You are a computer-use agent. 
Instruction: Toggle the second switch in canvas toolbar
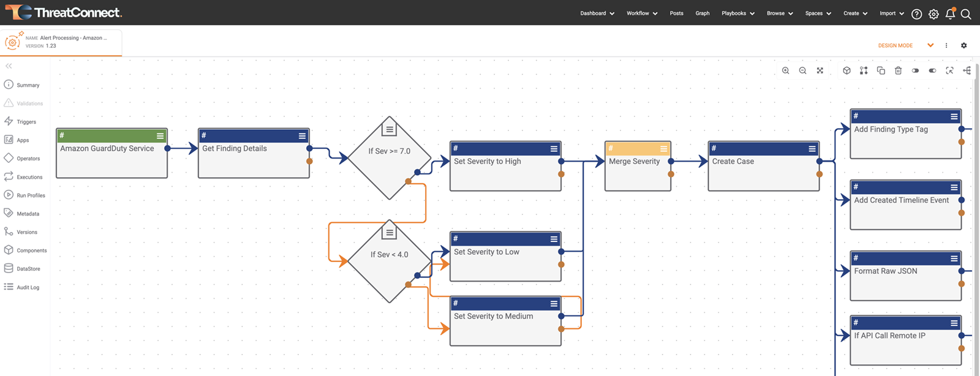[x=932, y=71]
